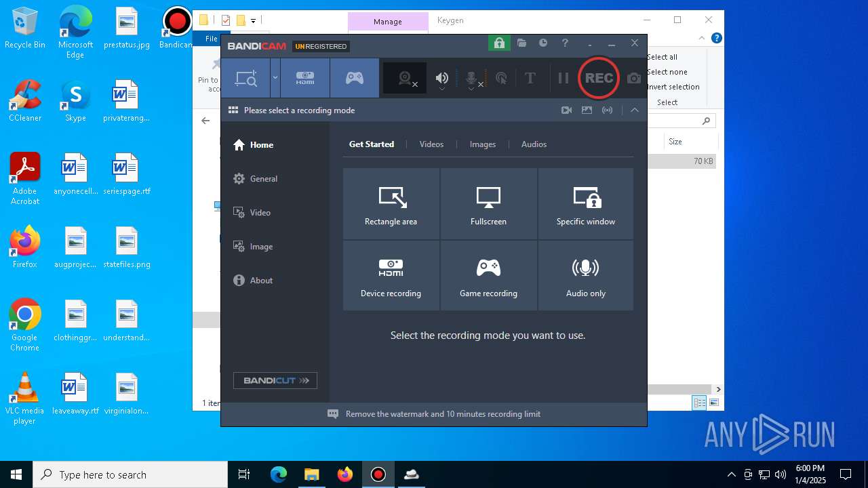Click the Explorer search box magnifier
Screen dimensions: 868x488
click(x=706, y=121)
